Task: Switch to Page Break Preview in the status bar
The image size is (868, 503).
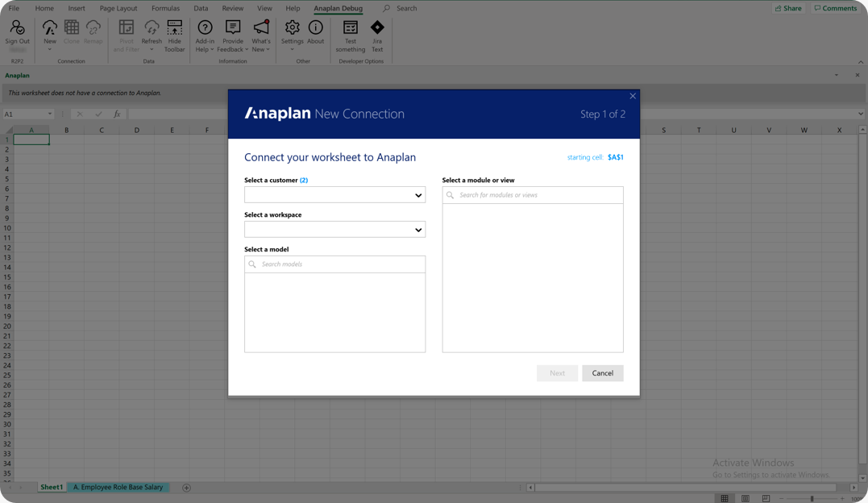Action: [766, 499]
